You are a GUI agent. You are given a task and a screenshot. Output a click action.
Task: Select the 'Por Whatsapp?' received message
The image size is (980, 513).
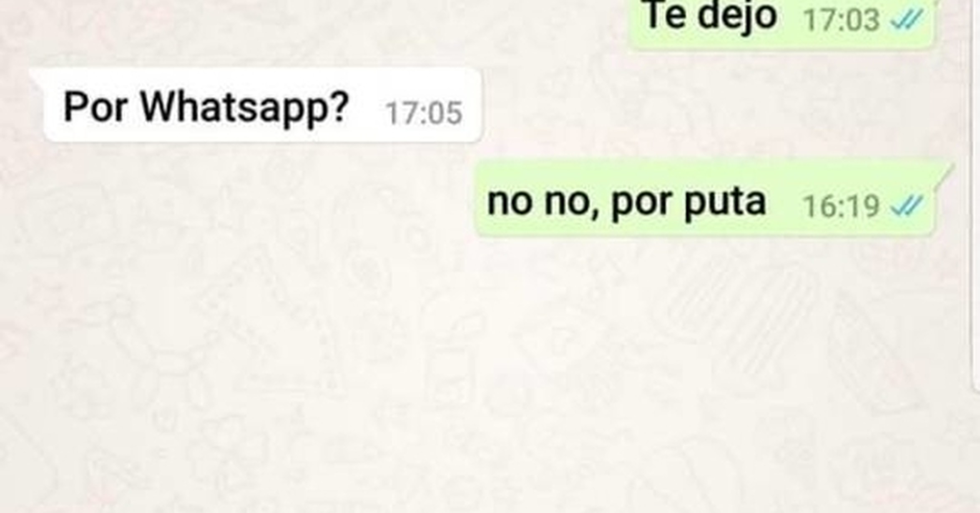(263, 106)
